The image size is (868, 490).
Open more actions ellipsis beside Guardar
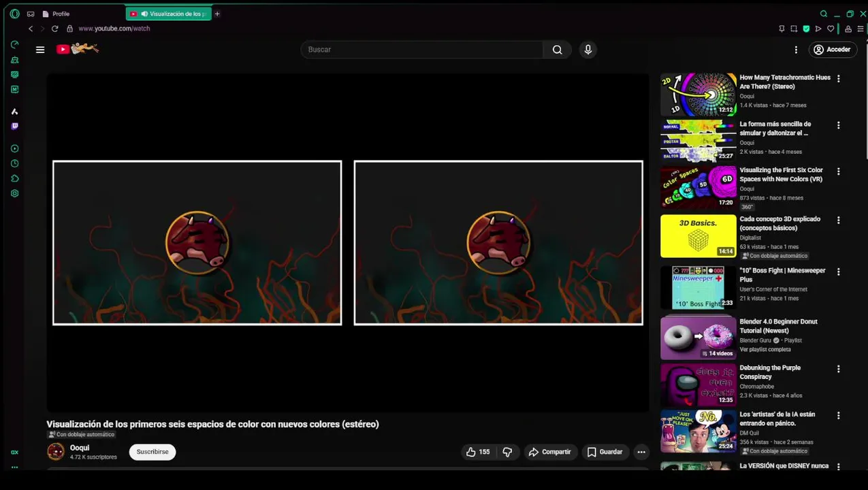tap(641, 452)
